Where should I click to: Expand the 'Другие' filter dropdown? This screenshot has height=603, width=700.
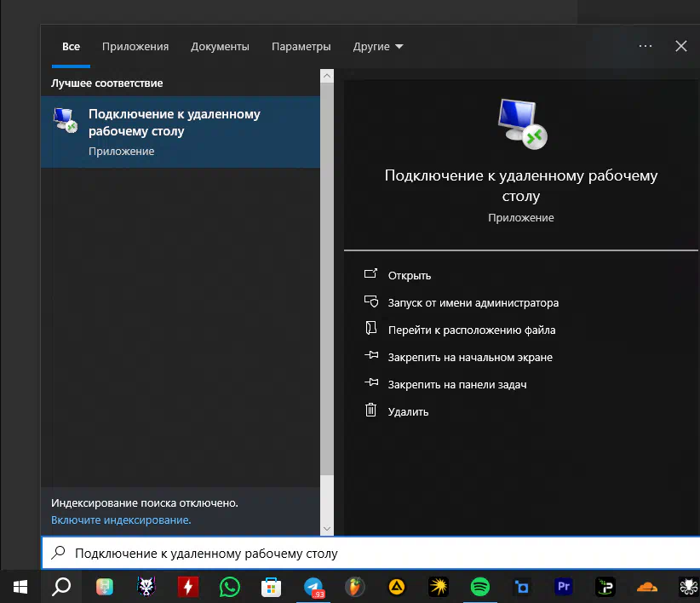tap(379, 47)
